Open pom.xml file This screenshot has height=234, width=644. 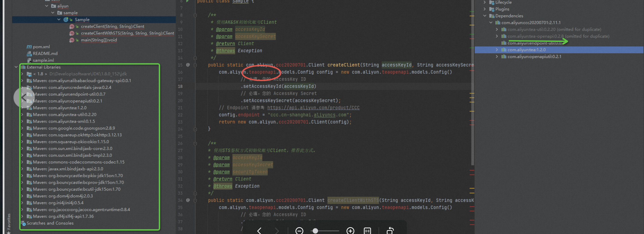pos(41,47)
